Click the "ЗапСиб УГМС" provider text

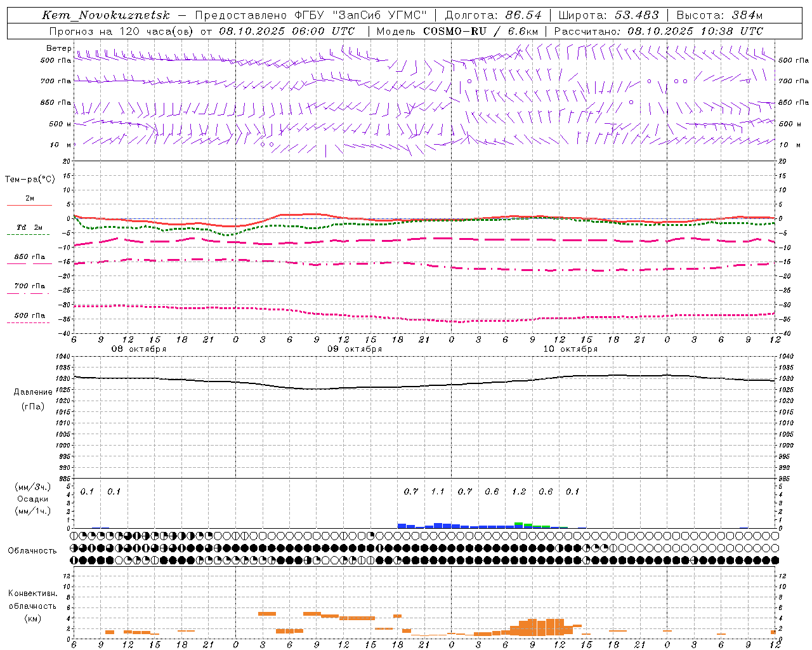(x=379, y=15)
